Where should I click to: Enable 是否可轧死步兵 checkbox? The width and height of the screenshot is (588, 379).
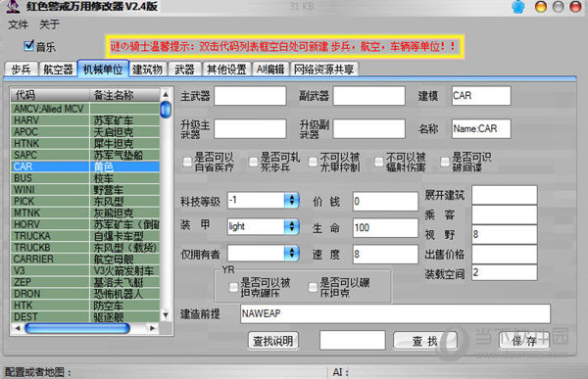pyautogui.click(x=254, y=162)
